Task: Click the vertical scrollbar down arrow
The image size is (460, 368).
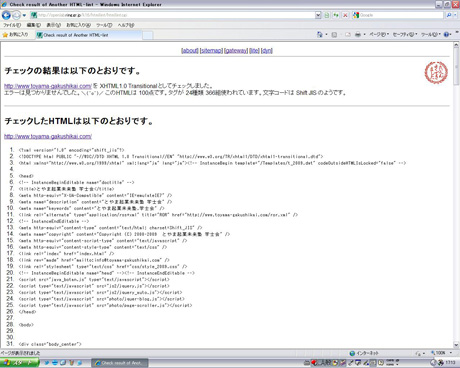Action: (456, 345)
